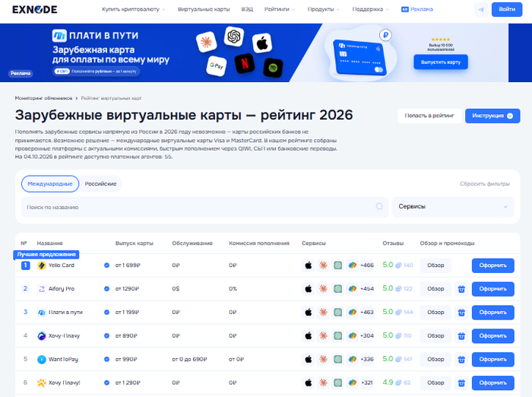Click gift promo icon in Плати в пути row
Screen dimensions: 532x397
461,313
